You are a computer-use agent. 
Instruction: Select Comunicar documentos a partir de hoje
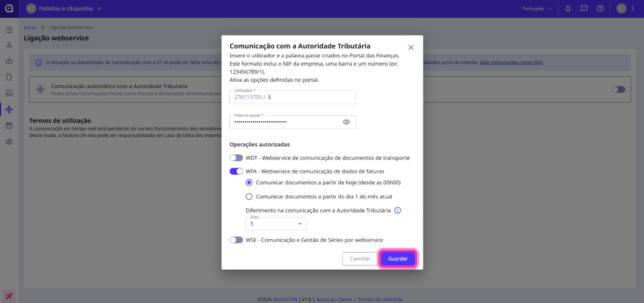pos(249,183)
